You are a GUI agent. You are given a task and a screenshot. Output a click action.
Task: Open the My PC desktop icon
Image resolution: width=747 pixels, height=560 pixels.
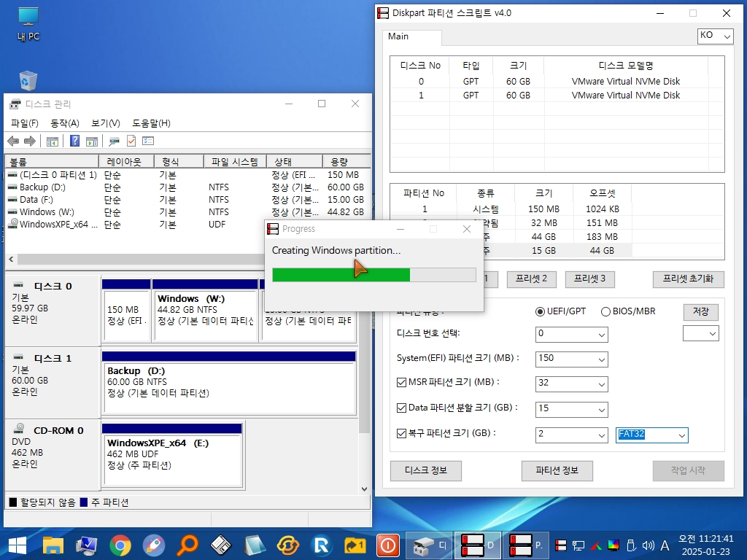[x=28, y=24]
